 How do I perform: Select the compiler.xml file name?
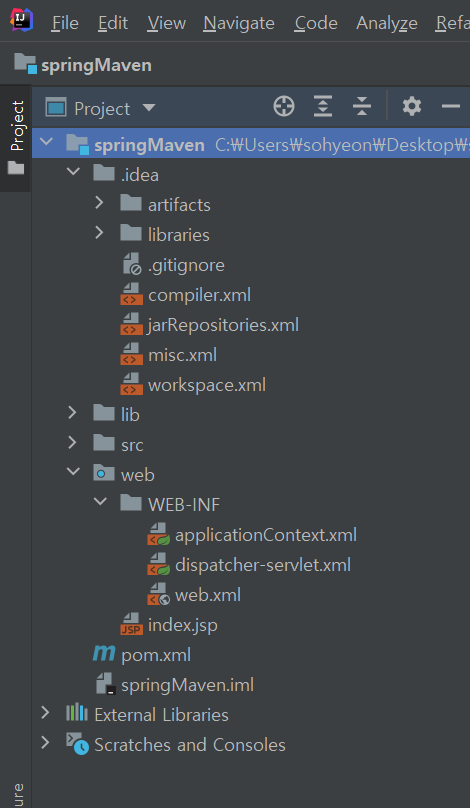(199, 295)
